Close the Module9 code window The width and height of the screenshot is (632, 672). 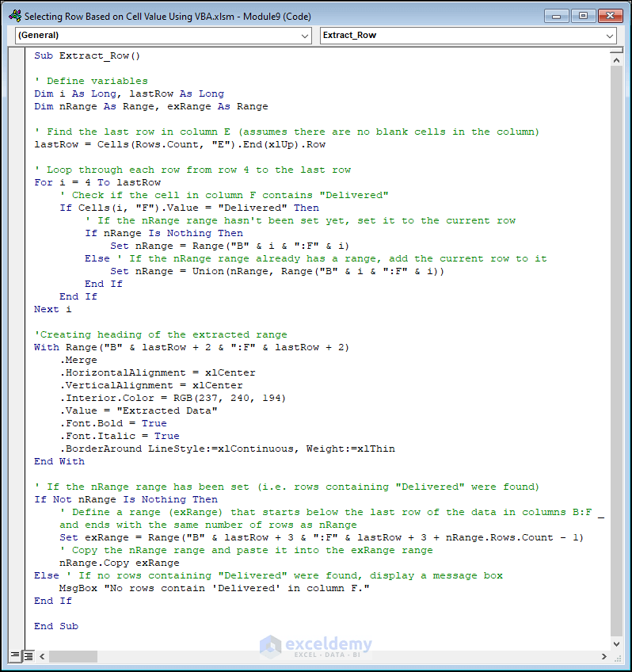(x=610, y=17)
